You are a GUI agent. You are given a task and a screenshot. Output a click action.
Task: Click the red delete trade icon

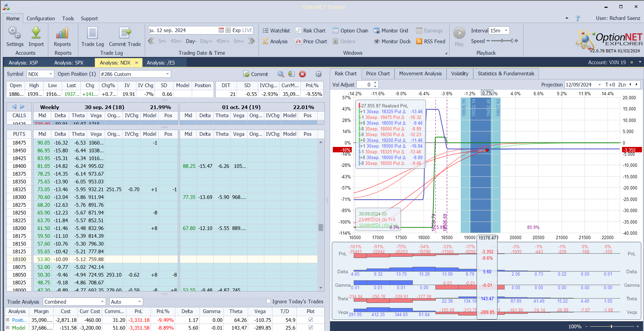point(302,74)
